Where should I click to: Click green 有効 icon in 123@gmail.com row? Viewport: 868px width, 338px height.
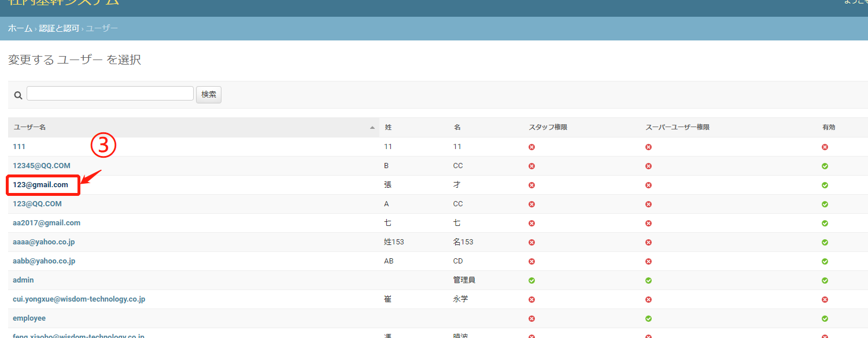(x=825, y=185)
